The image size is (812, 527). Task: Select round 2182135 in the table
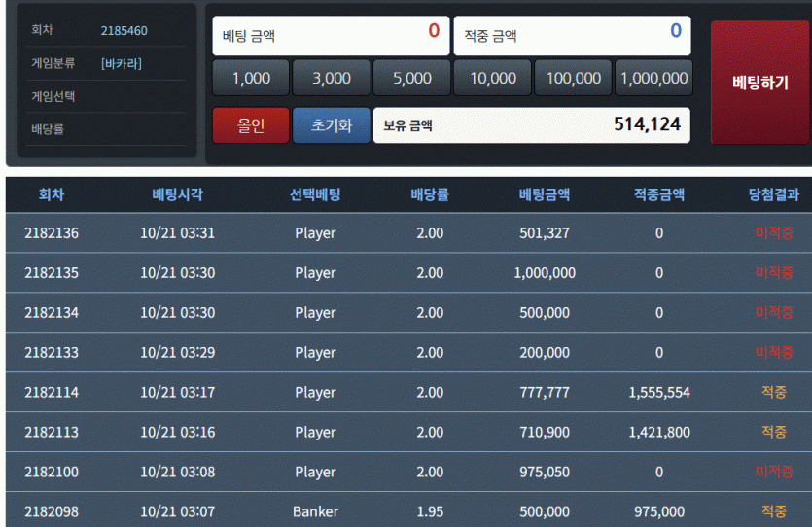point(52,273)
